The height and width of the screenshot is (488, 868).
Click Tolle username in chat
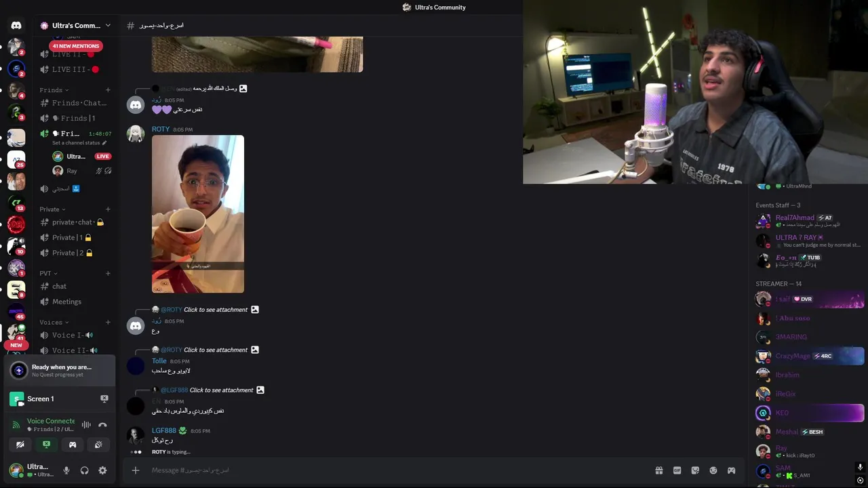(159, 361)
